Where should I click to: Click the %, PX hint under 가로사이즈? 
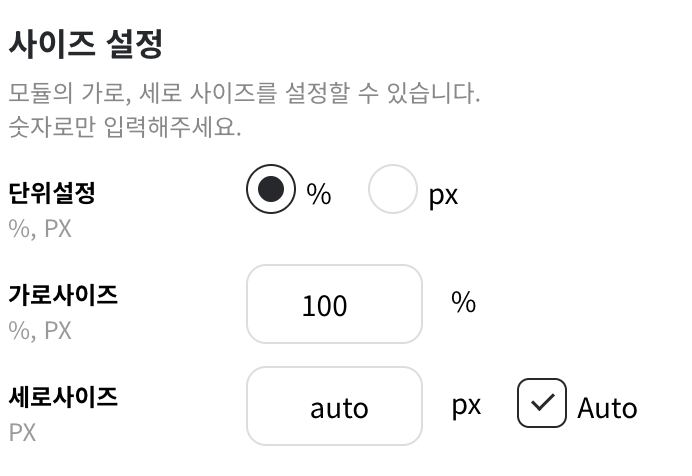[x=40, y=331]
